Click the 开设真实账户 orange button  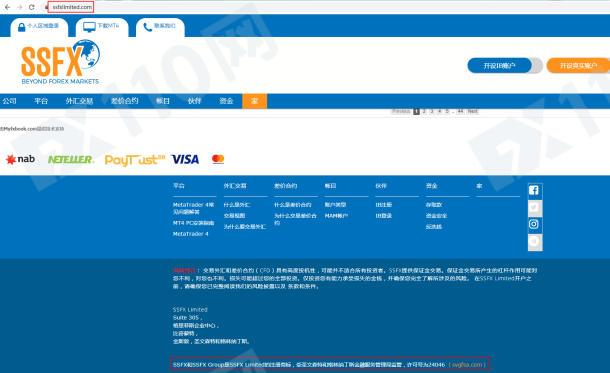pos(578,66)
